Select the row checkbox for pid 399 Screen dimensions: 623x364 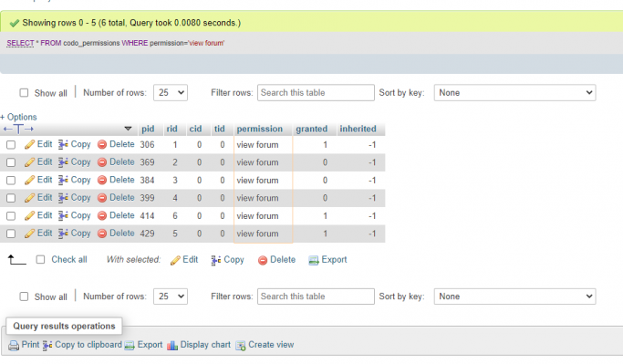[x=11, y=198]
